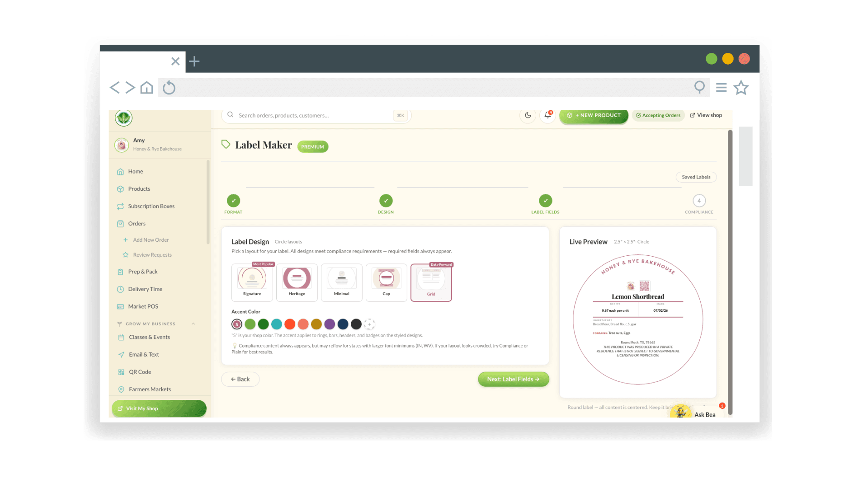Go to step 4 Compliance
Screen dimensions: 868x488
[x=699, y=204]
